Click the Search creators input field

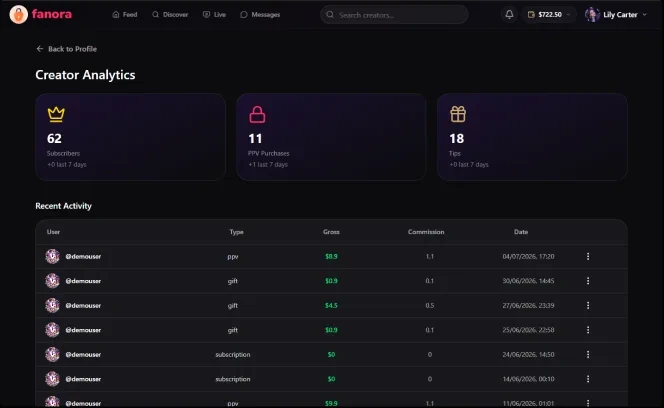[x=394, y=15]
